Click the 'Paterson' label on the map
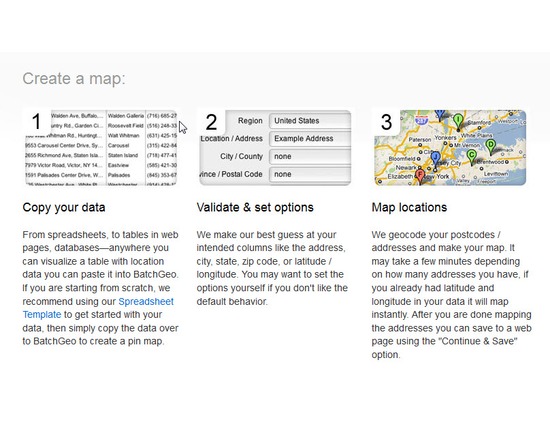 [420, 139]
